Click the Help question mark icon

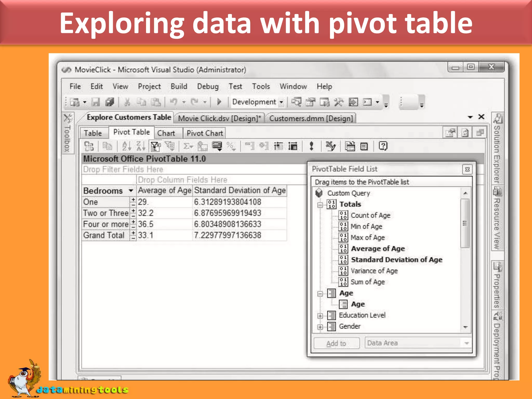pyautogui.click(x=383, y=146)
